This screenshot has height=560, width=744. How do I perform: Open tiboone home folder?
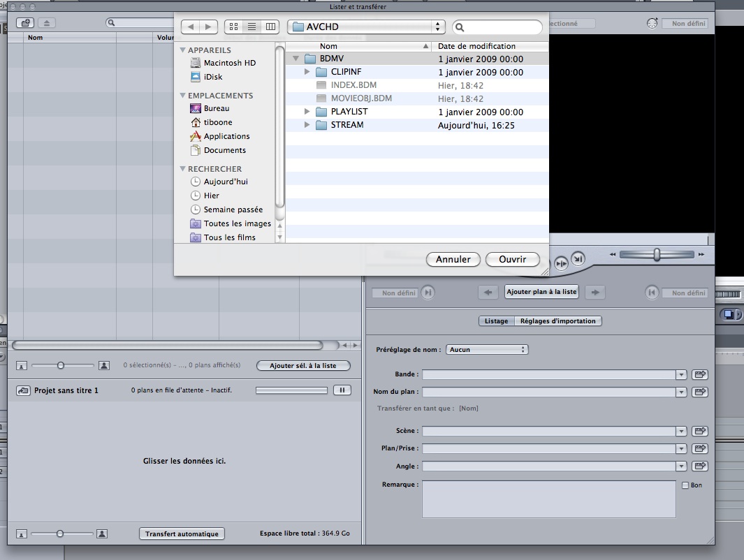(212, 122)
